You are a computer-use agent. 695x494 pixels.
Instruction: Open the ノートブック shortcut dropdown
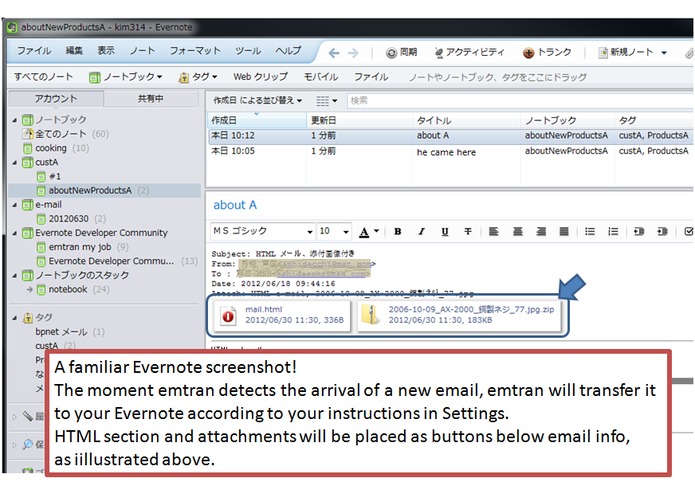point(125,77)
